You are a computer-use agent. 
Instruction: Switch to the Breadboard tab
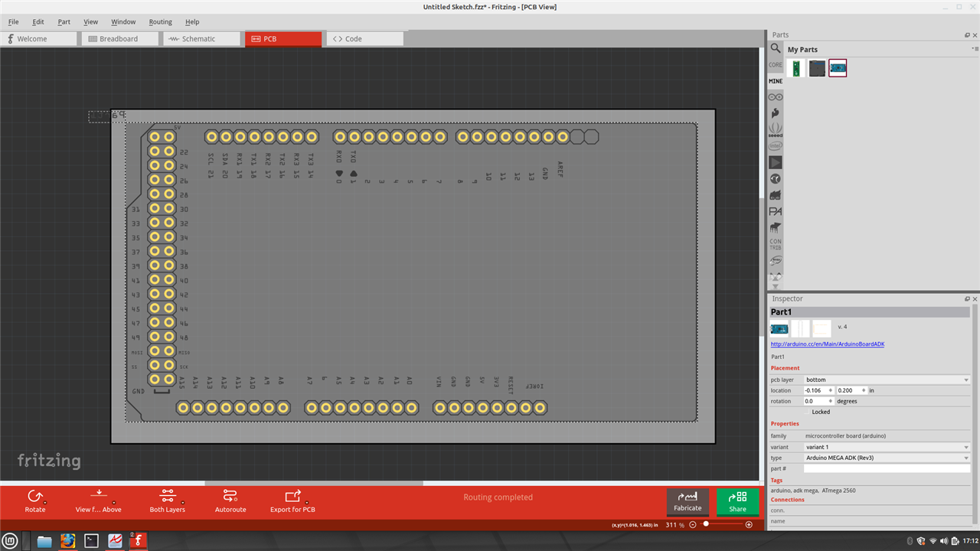click(x=120, y=38)
